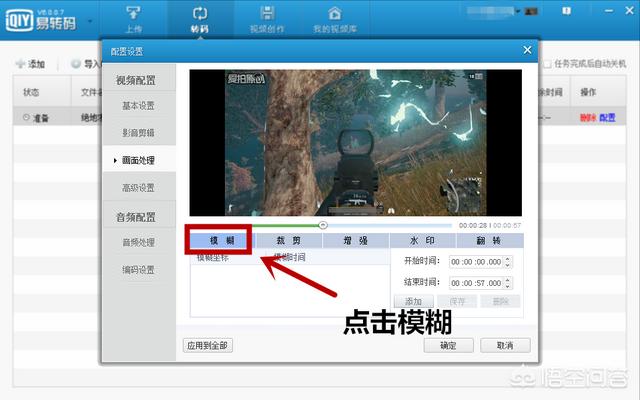Click the 音频配置 section header

(136, 217)
